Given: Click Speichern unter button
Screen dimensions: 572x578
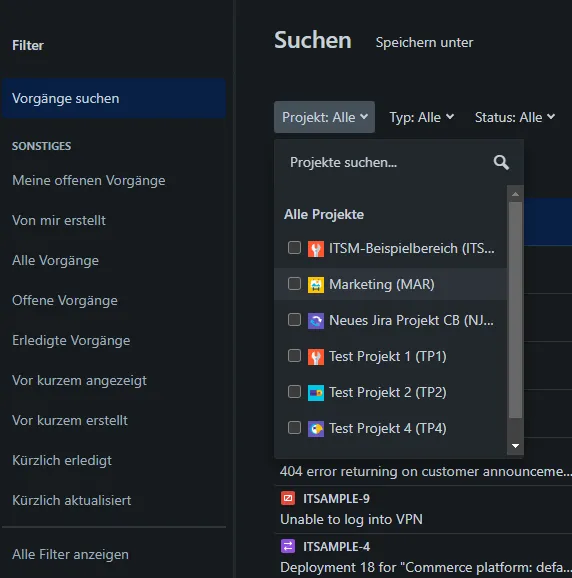Looking at the screenshot, I should pos(424,42).
